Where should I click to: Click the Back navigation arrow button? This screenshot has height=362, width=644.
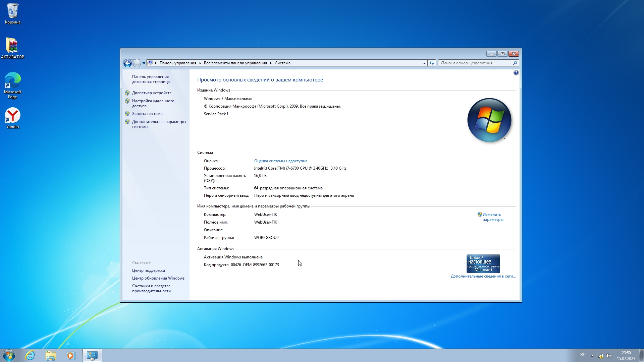coord(127,63)
